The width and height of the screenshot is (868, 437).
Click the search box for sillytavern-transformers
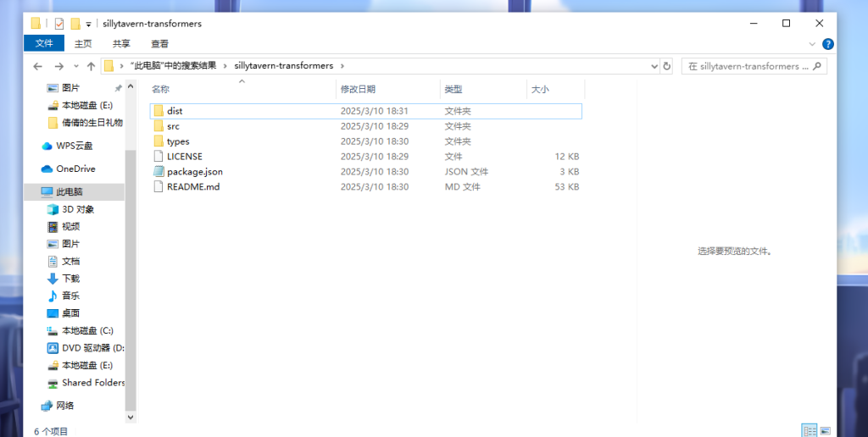point(746,66)
